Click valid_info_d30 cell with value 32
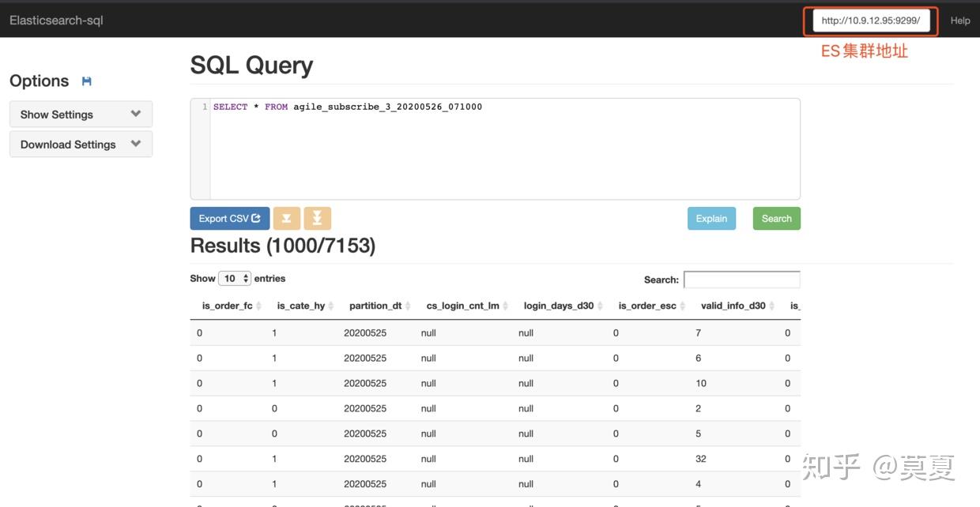This screenshot has height=507, width=980. tap(701, 459)
